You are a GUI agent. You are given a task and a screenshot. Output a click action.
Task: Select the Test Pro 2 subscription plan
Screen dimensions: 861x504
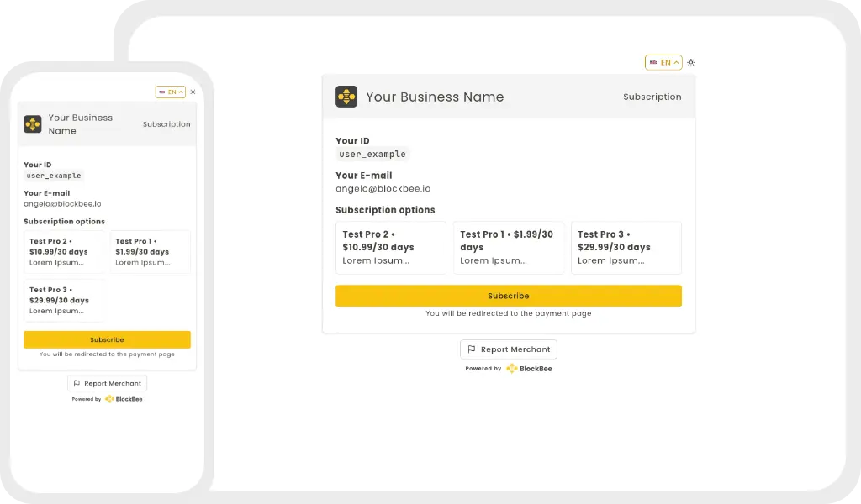390,247
